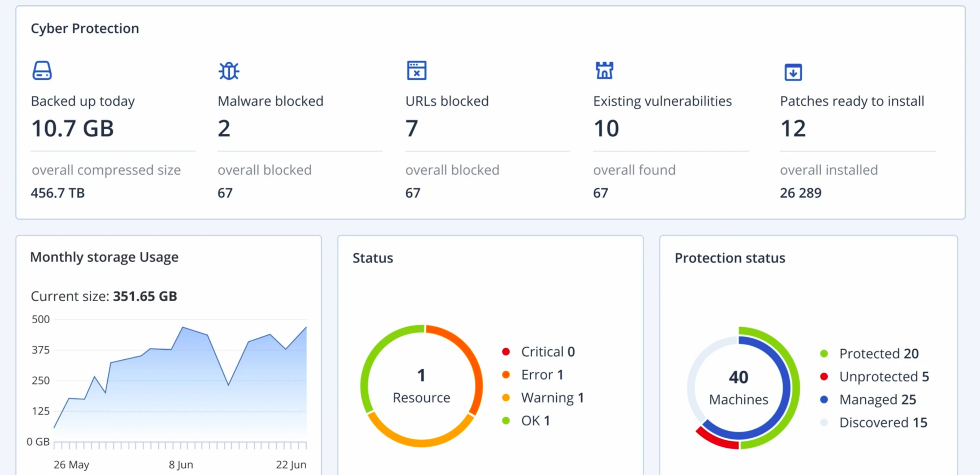Open the 10.7 GB backed up value
Image resolution: width=980 pixels, height=475 pixels.
[73, 129]
